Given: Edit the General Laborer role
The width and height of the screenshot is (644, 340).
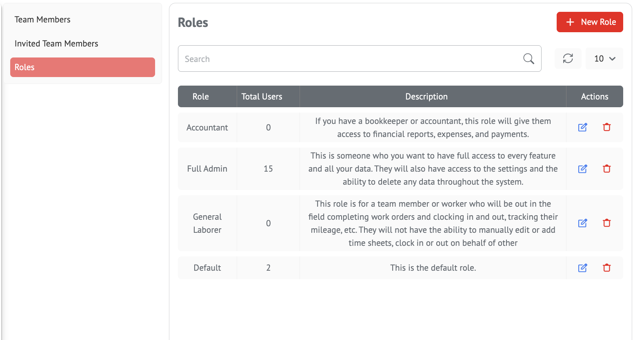Looking at the screenshot, I should click(x=582, y=223).
